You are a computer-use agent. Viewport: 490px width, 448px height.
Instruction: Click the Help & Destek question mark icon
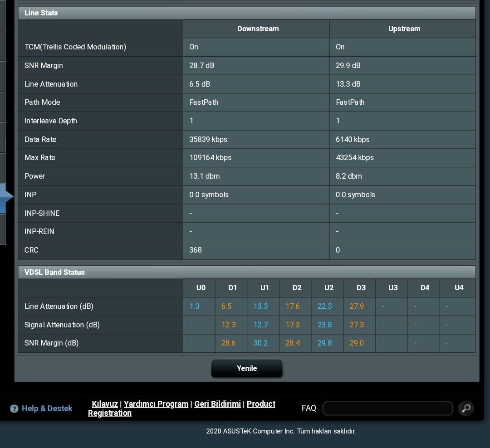[x=14, y=409]
